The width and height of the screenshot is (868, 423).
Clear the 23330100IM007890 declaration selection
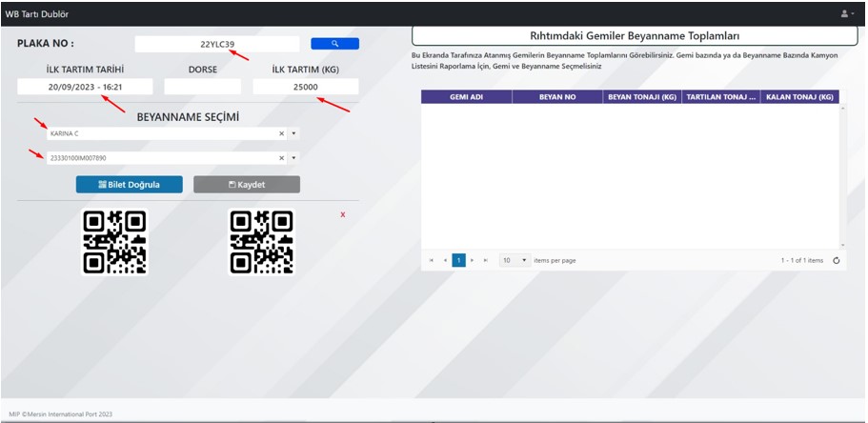(x=281, y=158)
